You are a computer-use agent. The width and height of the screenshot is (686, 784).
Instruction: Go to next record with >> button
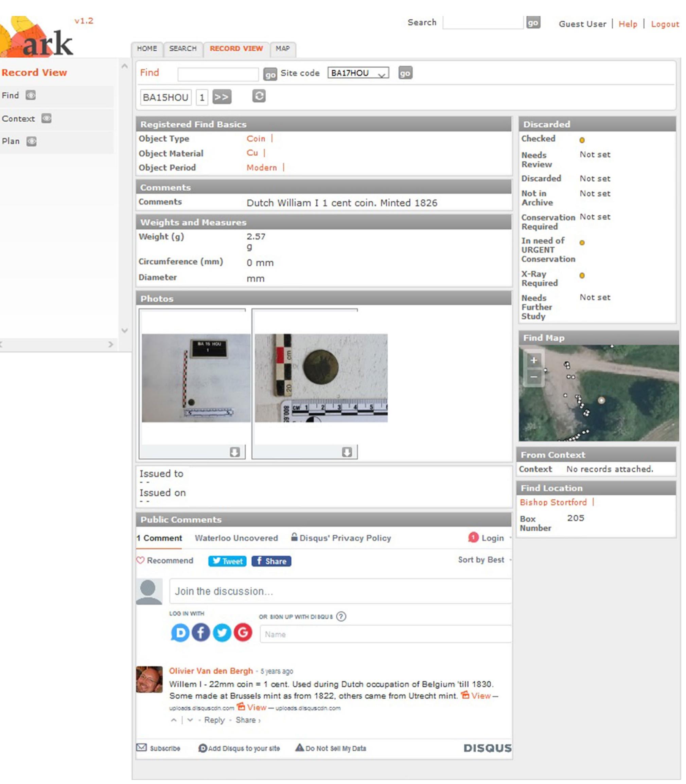click(222, 97)
